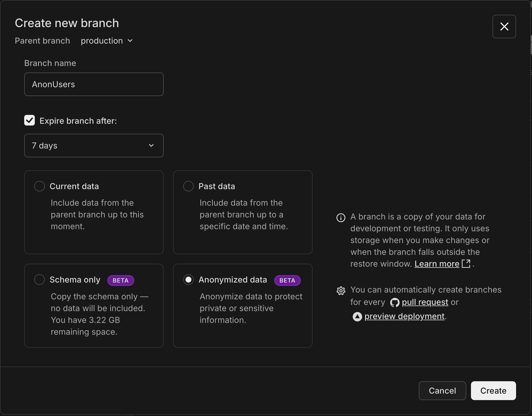The height and width of the screenshot is (416, 532).
Task: Select the Anonymized data option
Action: 188,280
